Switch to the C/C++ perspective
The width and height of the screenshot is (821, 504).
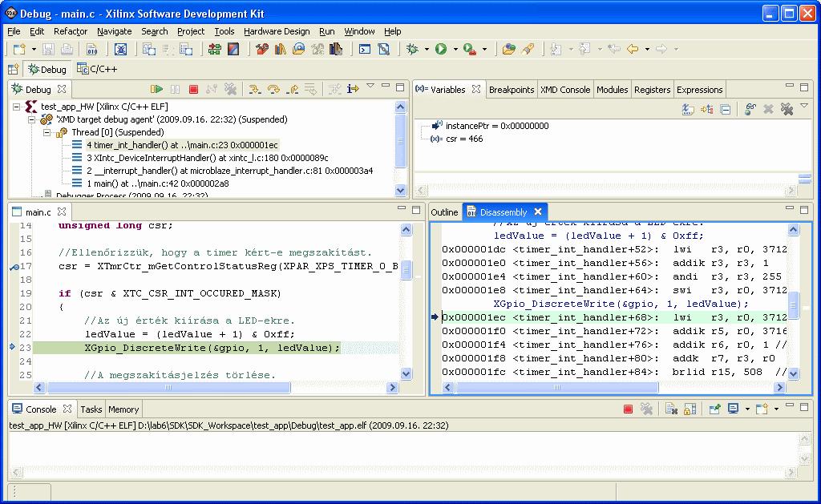point(97,69)
